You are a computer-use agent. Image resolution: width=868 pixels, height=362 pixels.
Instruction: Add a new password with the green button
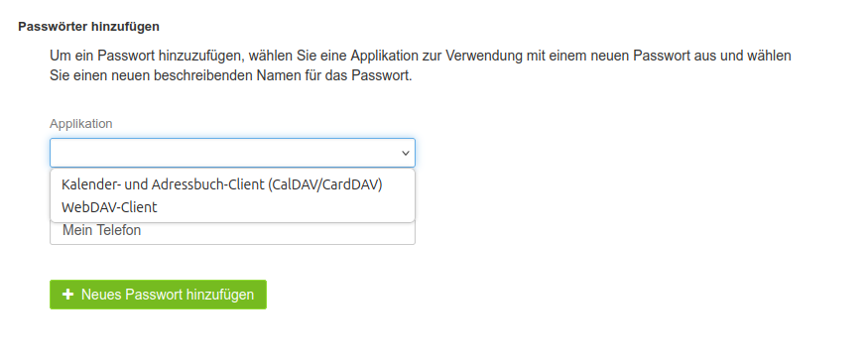158,295
